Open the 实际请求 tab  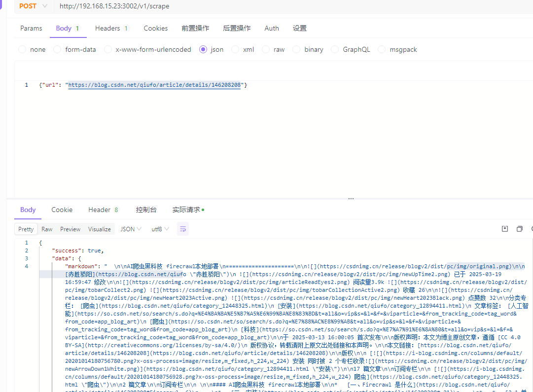pos(188,210)
